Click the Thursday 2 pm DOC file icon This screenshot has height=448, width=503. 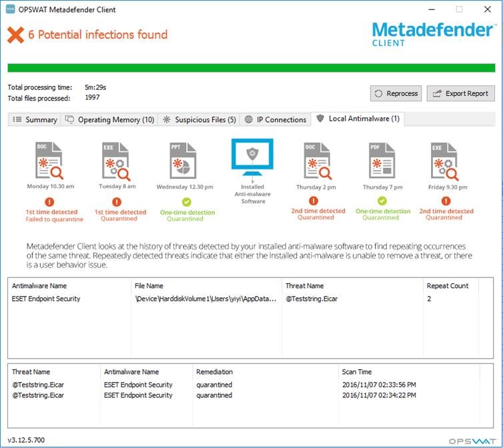point(318,161)
